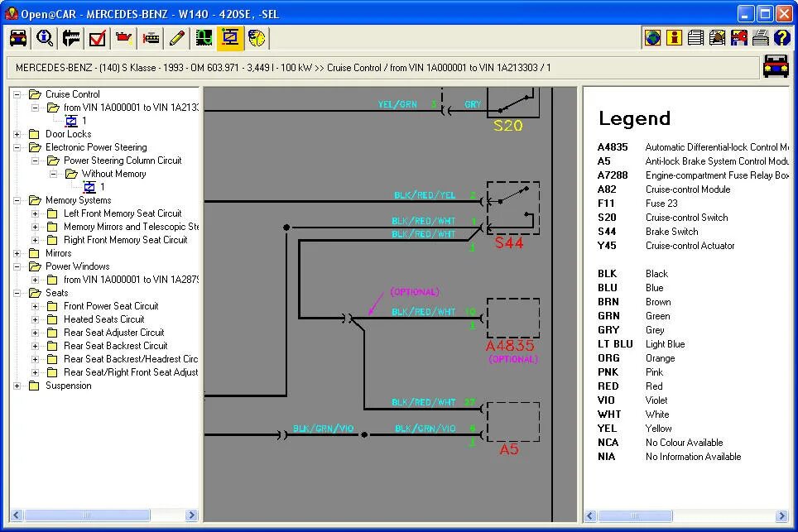This screenshot has width=798, height=532.
Task: Click the large car icon beside breadcrumb
Action: pos(776,67)
